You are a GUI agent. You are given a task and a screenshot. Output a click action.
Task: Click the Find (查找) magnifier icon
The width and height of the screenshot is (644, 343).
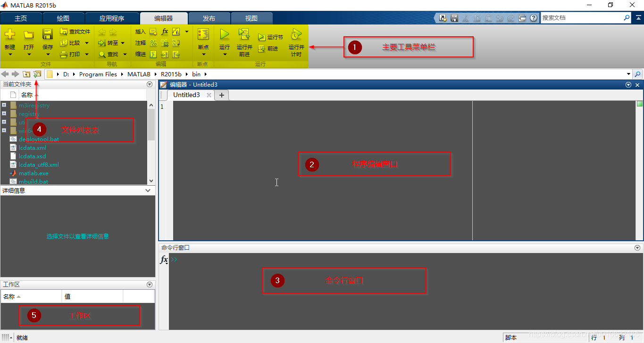coord(102,54)
